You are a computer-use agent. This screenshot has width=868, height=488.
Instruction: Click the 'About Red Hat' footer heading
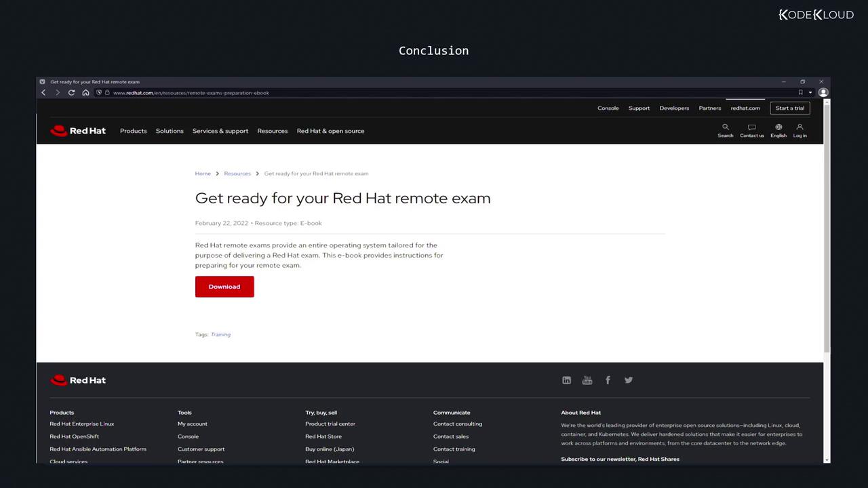(x=581, y=413)
